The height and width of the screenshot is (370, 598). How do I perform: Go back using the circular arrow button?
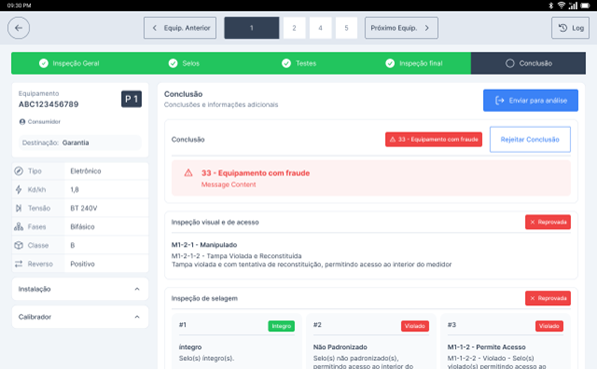[x=18, y=28]
